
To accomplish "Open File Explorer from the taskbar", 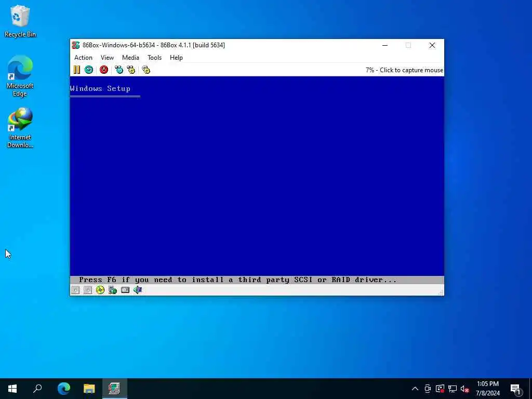I will point(89,389).
